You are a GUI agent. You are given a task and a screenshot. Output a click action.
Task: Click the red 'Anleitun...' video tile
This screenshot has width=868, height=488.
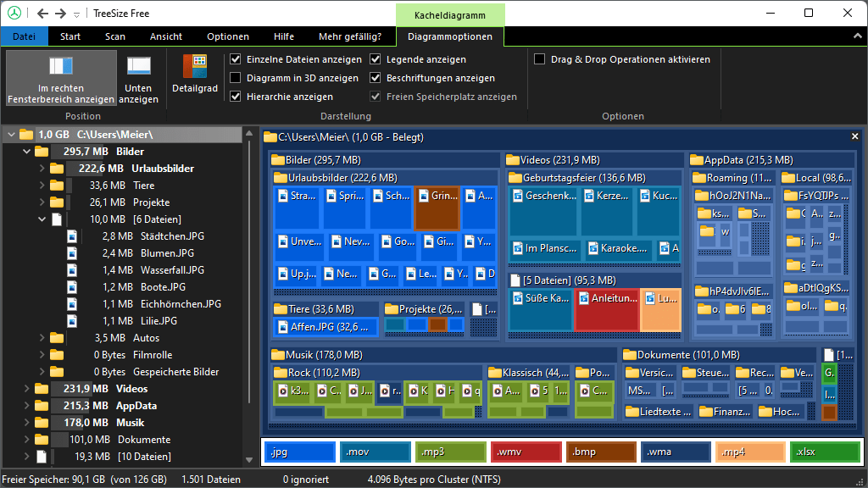click(x=607, y=309)
